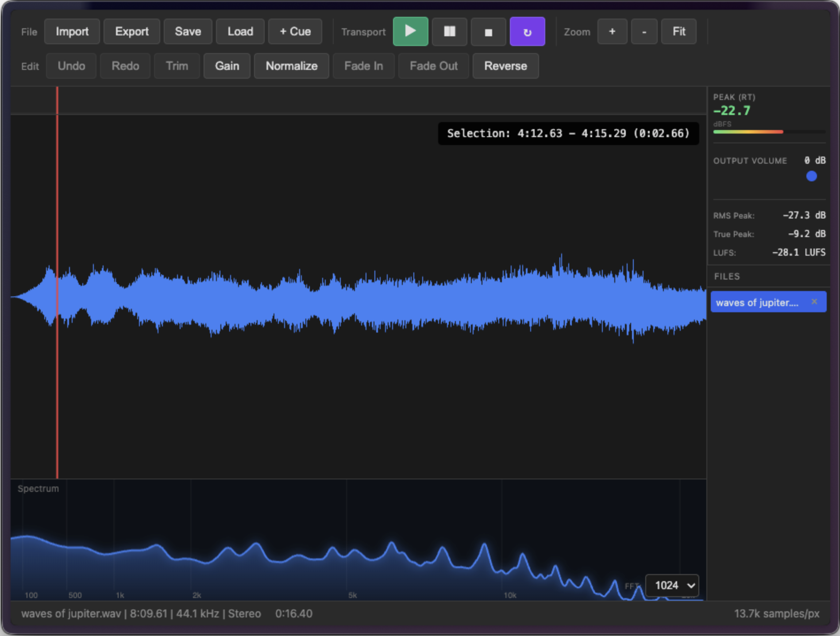
Task: Click the True Peak -9.2 dB value
Action: click(806, 234)
